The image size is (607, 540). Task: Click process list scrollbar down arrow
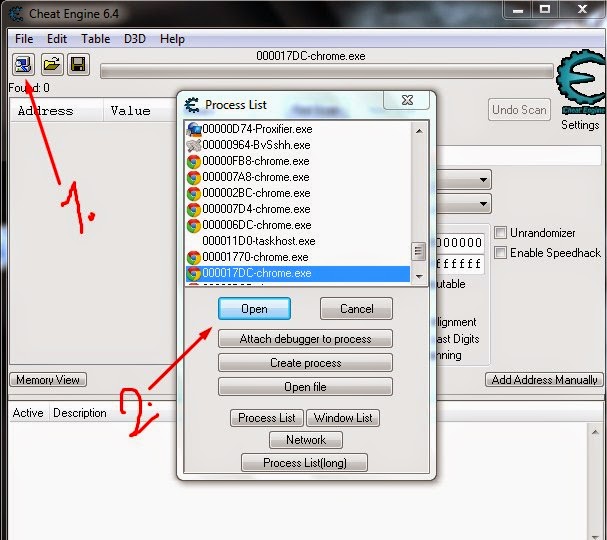(419, 276)
